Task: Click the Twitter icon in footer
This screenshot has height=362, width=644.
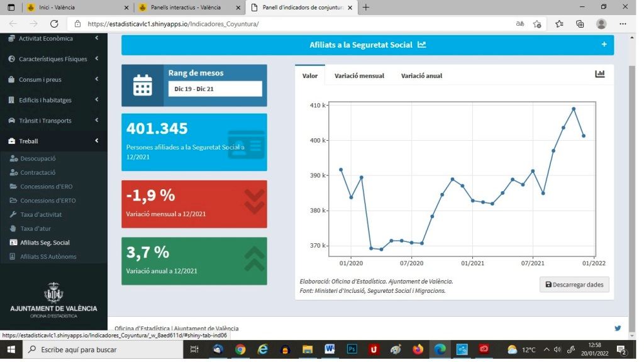Action: coord(618,328)
